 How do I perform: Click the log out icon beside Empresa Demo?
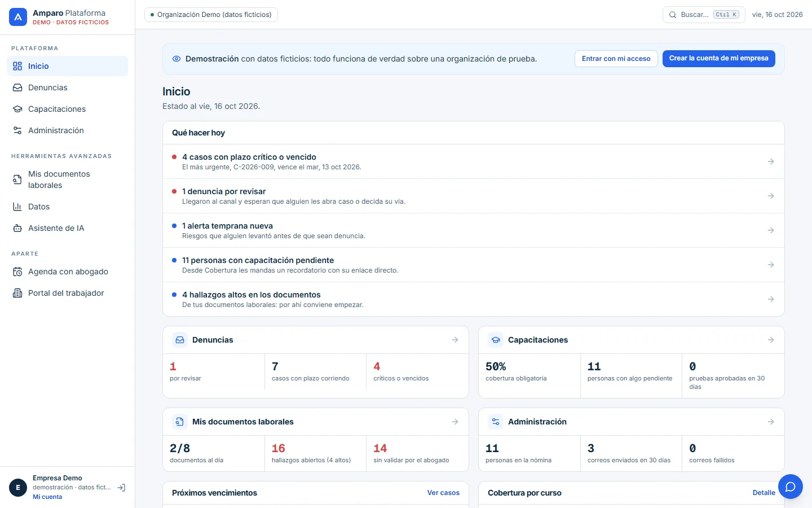click(121, 488)
